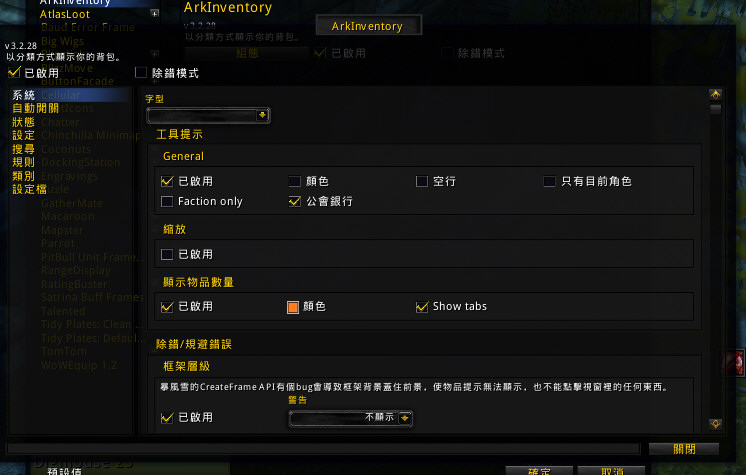Toggle the 顏色 checkbox in the General group
Screen dimensions: 746x475
(x=294, y=181)
